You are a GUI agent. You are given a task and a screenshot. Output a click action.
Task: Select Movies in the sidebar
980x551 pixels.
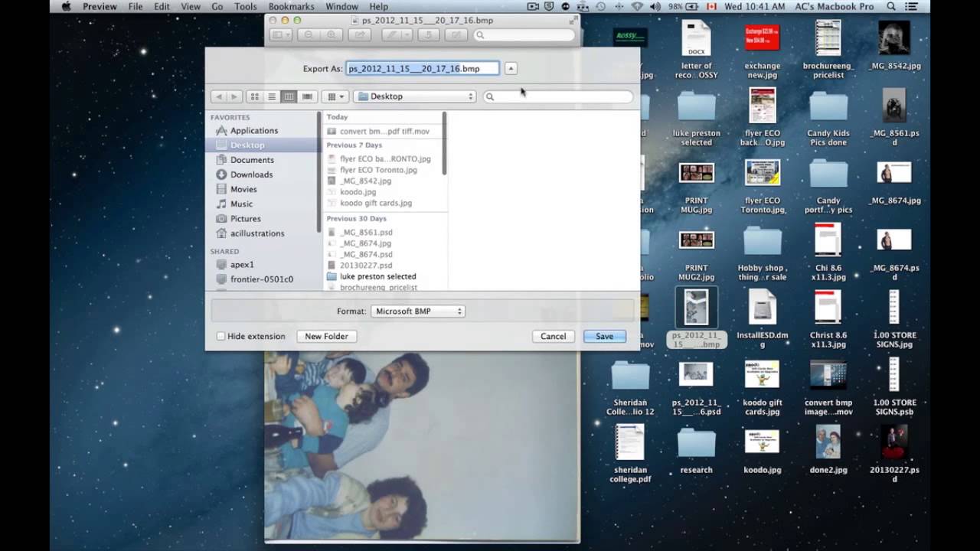tap(243, 189)
